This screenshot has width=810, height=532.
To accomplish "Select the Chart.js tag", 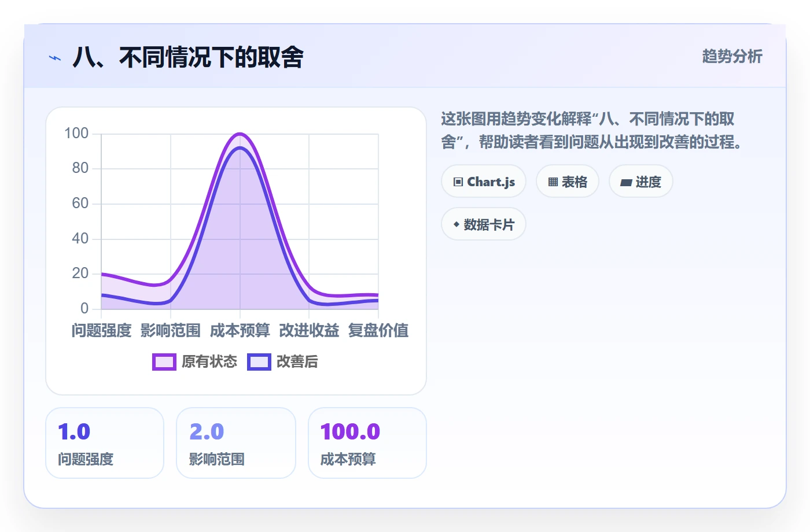I will [x=484, y=182].
